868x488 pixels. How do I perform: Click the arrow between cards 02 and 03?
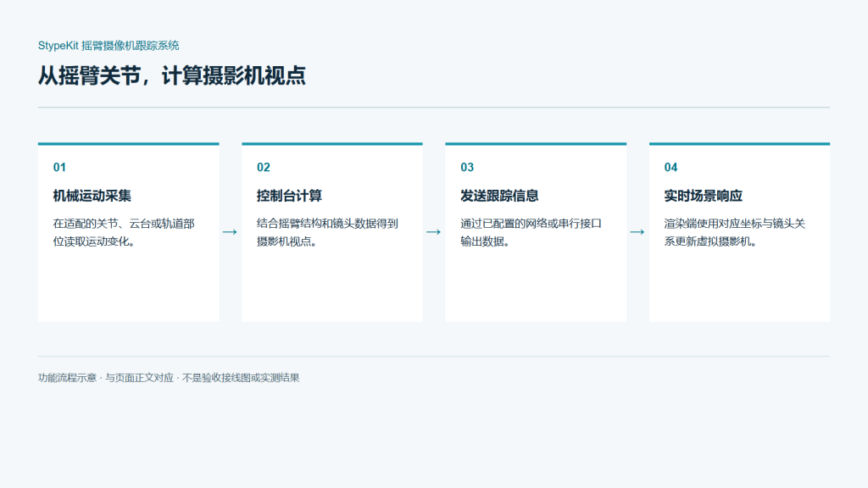[433, 232]
